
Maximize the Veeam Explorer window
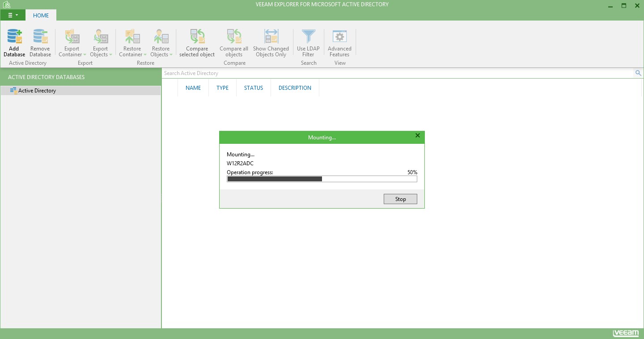click(x=624, y=6)
